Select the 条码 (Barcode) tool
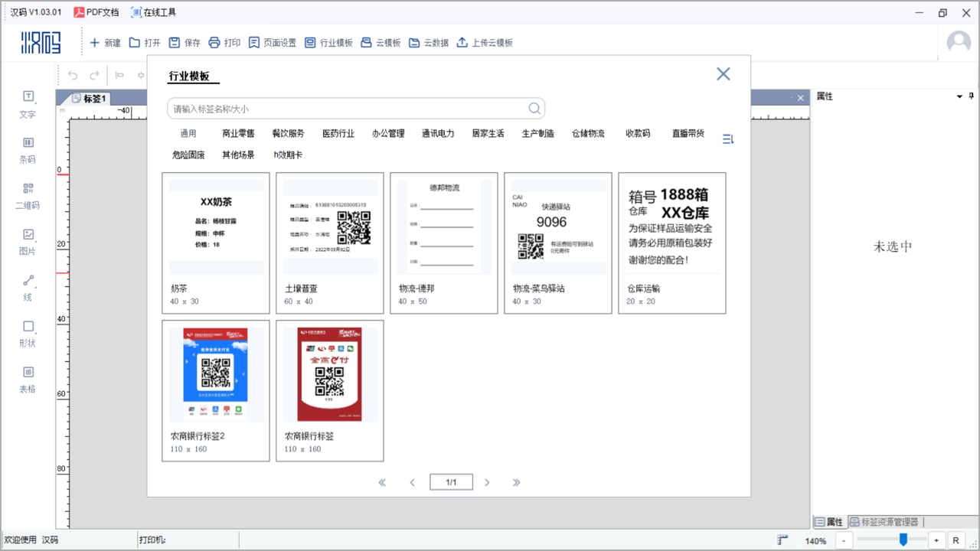 (x=28, y=150)
